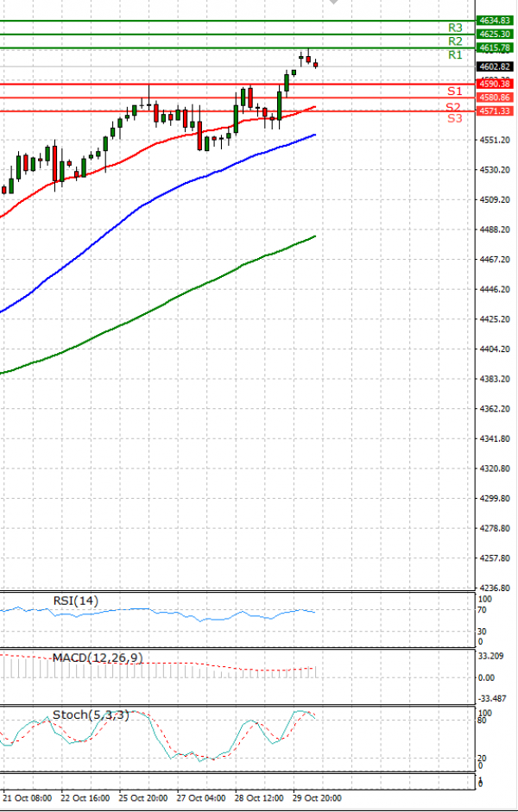The image size is (518, 812).
Task: Click the 4278.80 price axis value
Action: [x=495, y=528]
